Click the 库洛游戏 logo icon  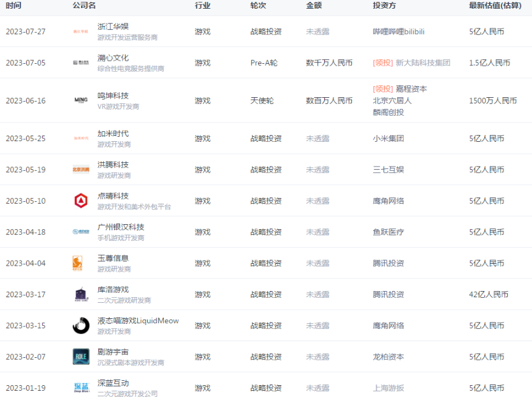[81, 295]
